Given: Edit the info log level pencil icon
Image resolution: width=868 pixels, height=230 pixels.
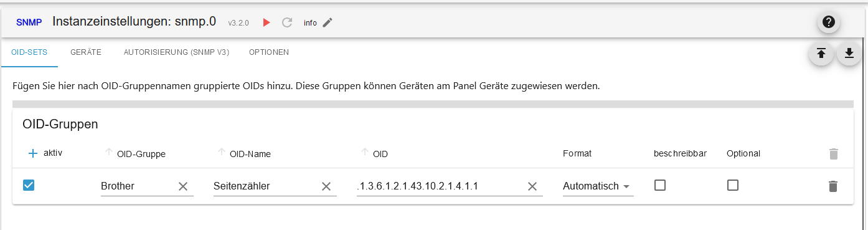Looking at the screenshot, I should pos(328,22).
